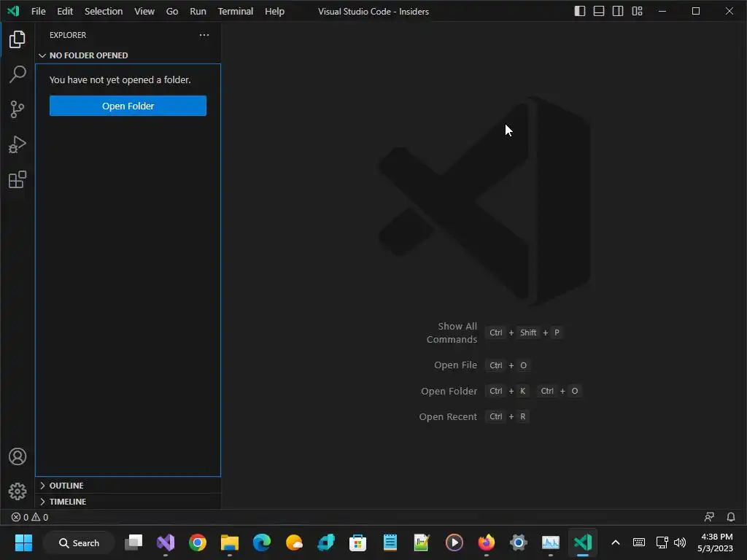Open Firefox from taskbar
This screenshot has width=747, height=560.
[486, 542]
